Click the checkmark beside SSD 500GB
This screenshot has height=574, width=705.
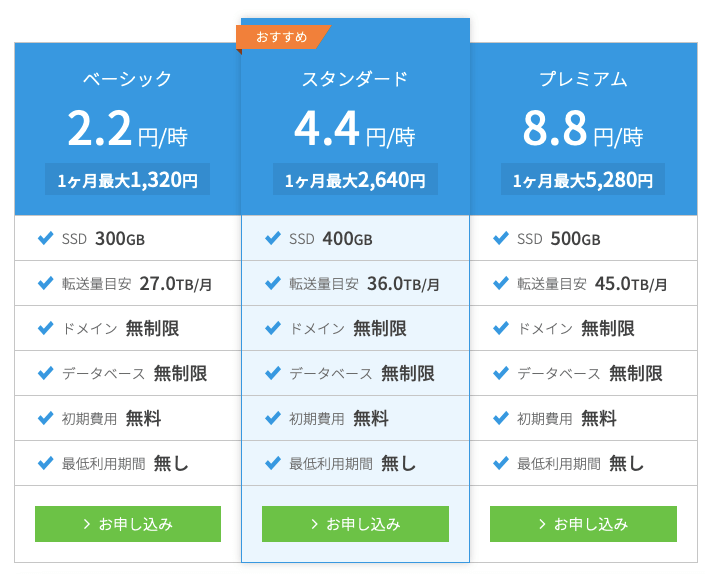[x=501, y=238]
